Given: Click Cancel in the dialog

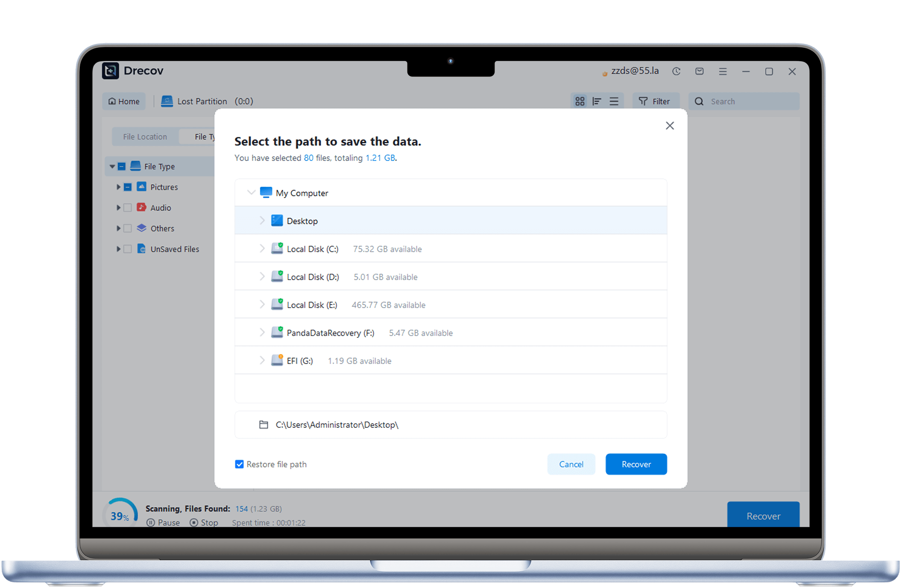Looking at the screenshot, I should point(571,464).
